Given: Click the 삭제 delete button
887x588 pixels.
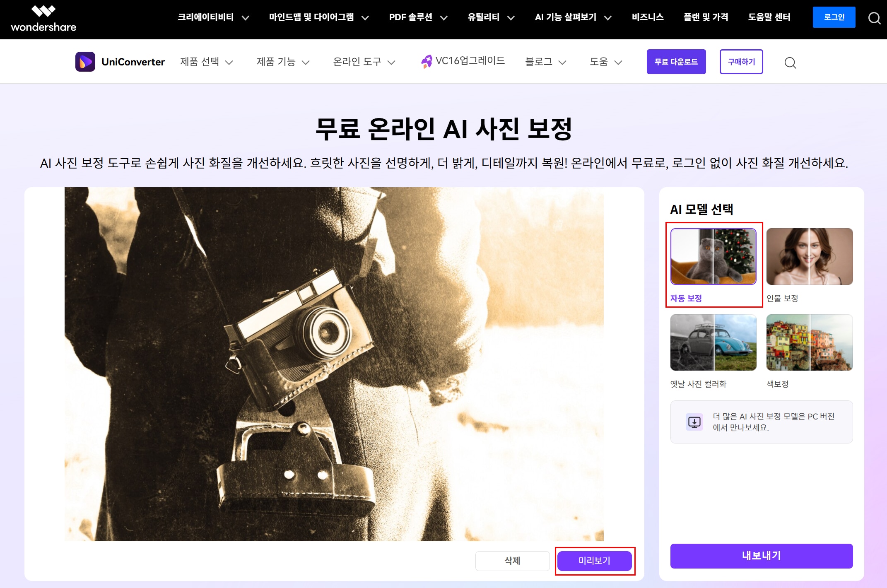Looking at the screenshot, I should (512, 561).
